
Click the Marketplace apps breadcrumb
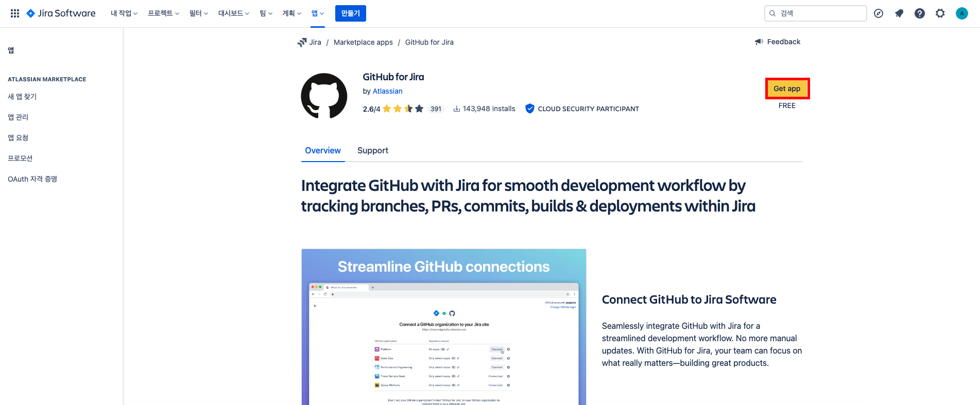pyautogui.click(x=363, y=42)
